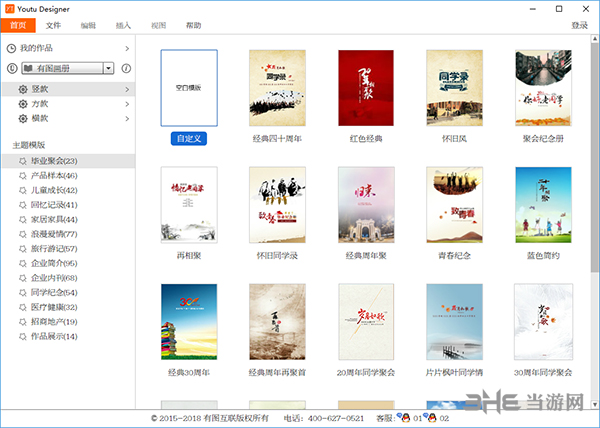The width and height of the screenshot is (600, 428).
Task: Open the 文件 menu
Action: pos(53,25)
